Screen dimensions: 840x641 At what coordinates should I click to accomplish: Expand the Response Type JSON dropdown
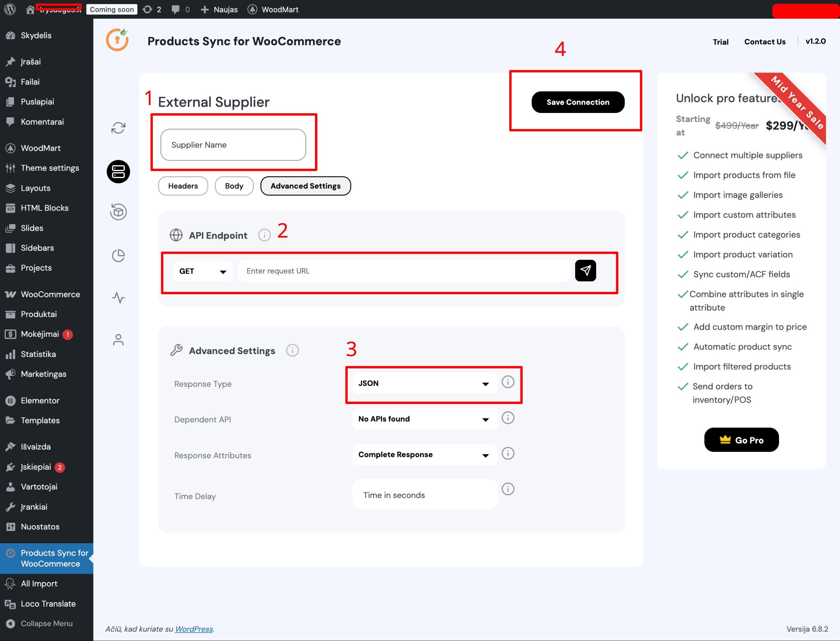point(424,384)
